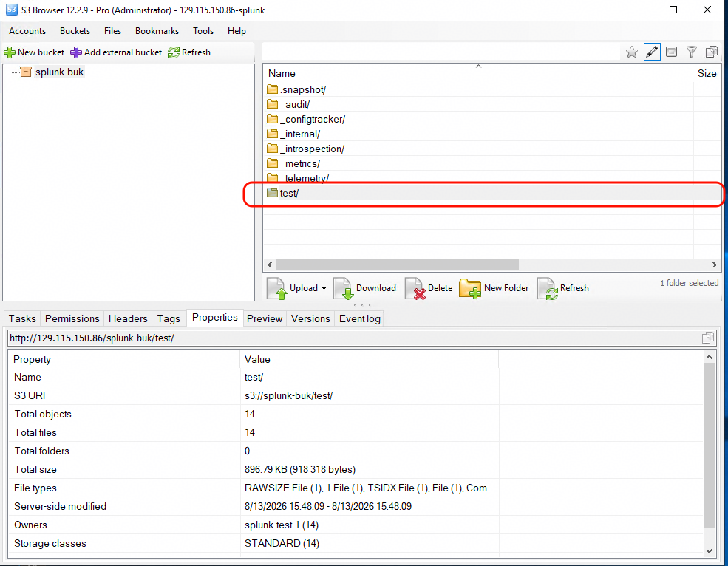Open the Accounts menu
The width and height of the screenshot is (728, 566).
27,31
